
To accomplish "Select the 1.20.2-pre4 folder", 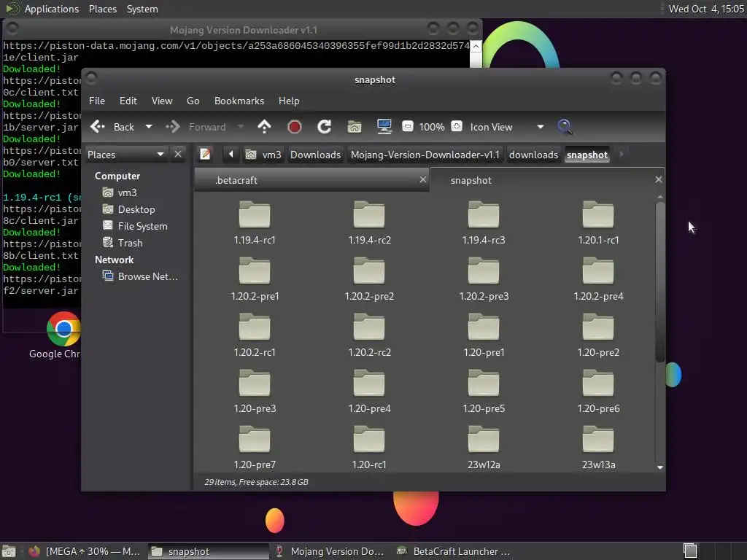I will click(x=598, y=279).
